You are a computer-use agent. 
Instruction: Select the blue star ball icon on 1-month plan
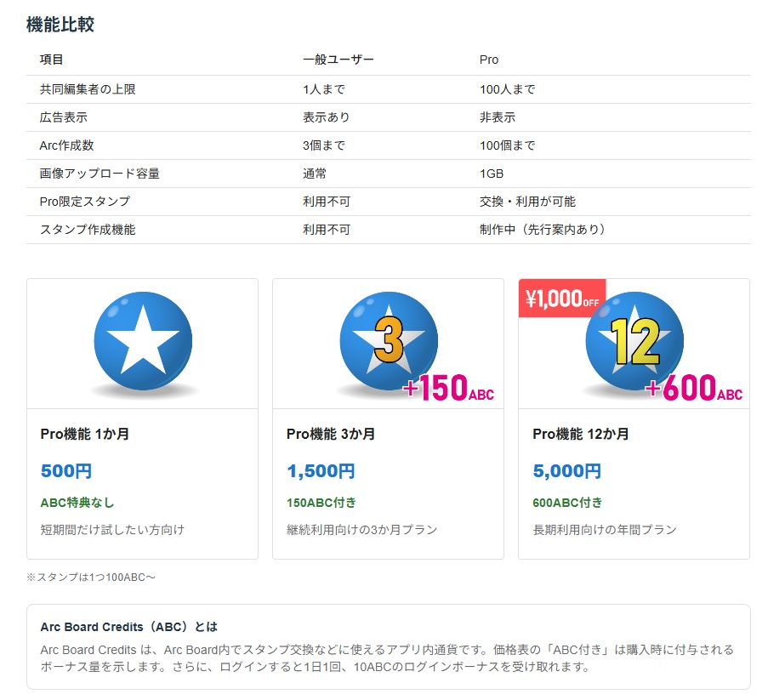tap(141, 339)
